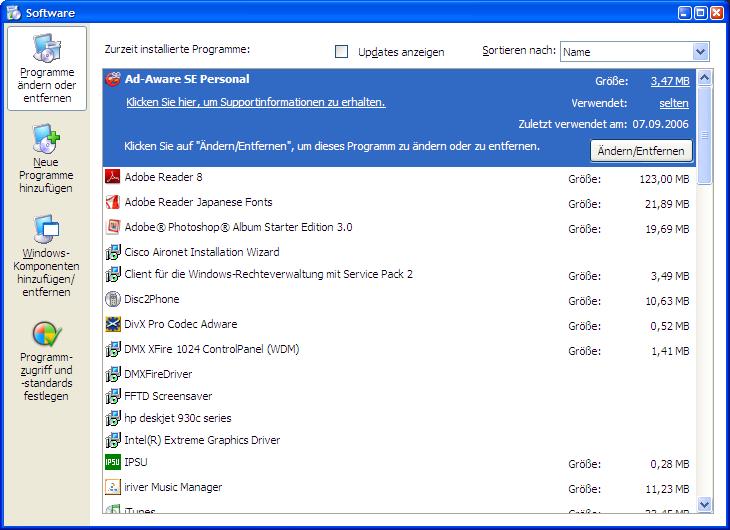Screen dimensions: 730x530
Task: Select the Disc2Phone entry
Action: point(152,299)
